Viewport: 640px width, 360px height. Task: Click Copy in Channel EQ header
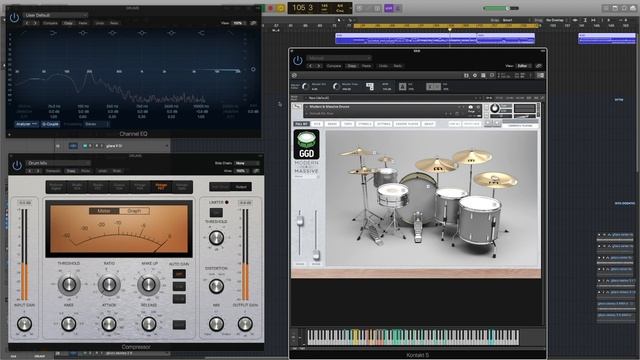pos(68,23)
